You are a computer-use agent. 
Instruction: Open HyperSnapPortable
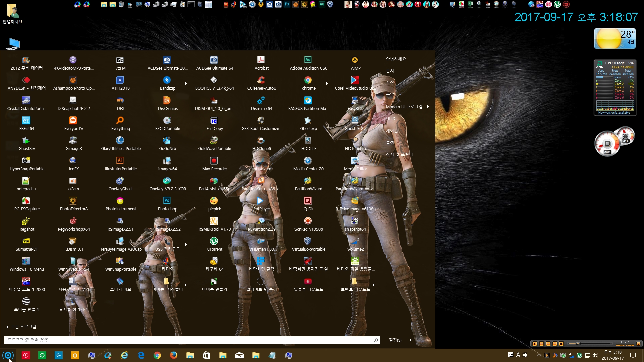point(26,164)
